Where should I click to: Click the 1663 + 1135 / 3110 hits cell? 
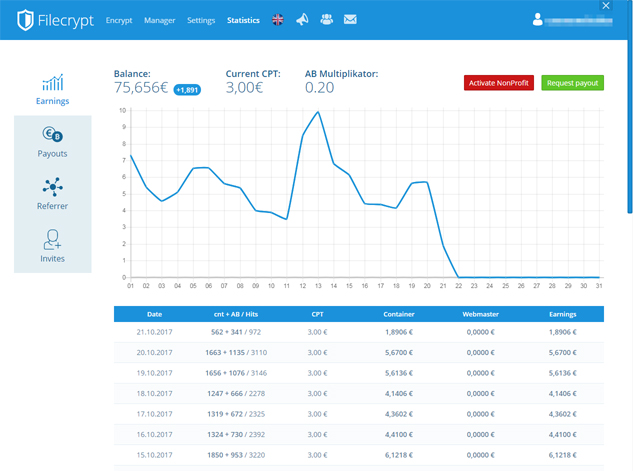[236, 352]
